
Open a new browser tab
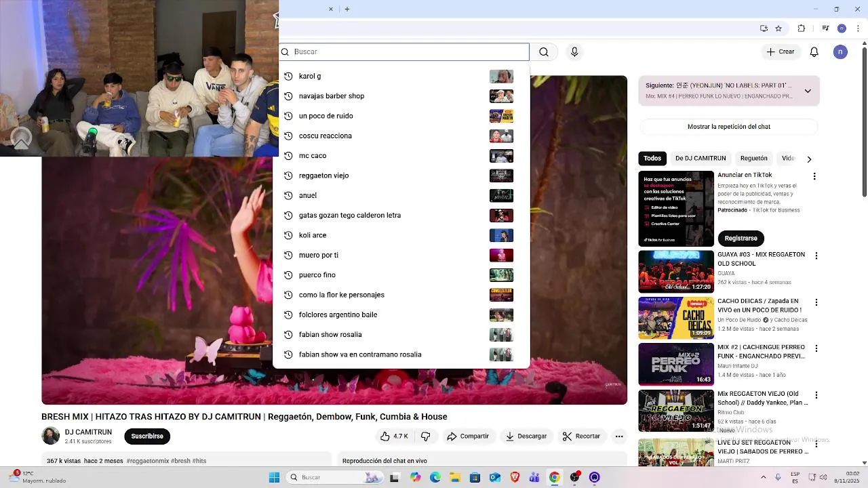point(347,9)
